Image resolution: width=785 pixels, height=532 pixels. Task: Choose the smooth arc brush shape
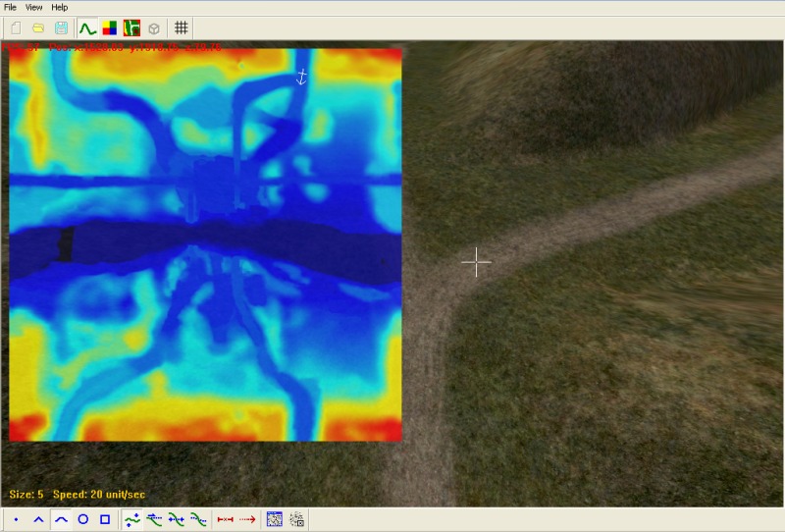tap(61, 519)
